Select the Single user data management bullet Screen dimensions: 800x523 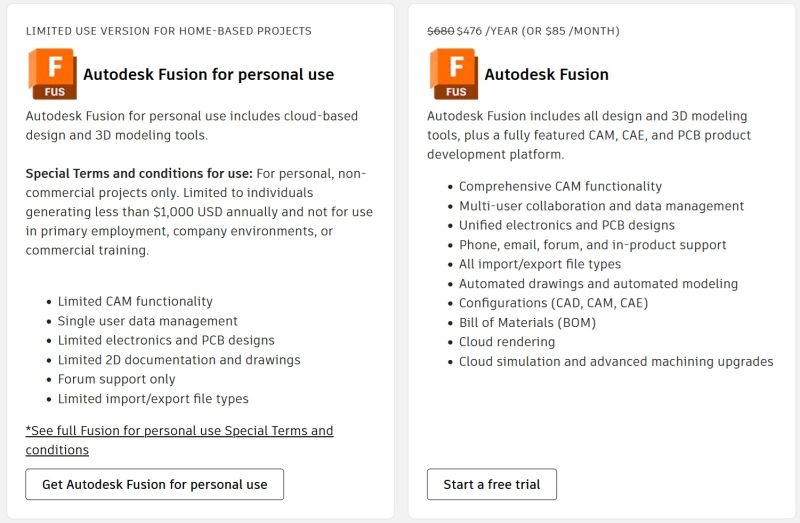point(147,321)
